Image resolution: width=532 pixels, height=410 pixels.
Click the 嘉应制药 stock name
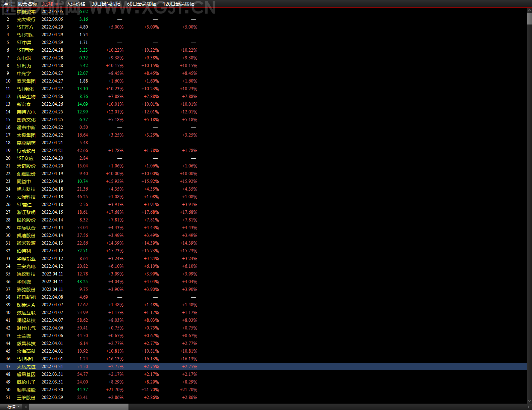click(x=26, y=143)
